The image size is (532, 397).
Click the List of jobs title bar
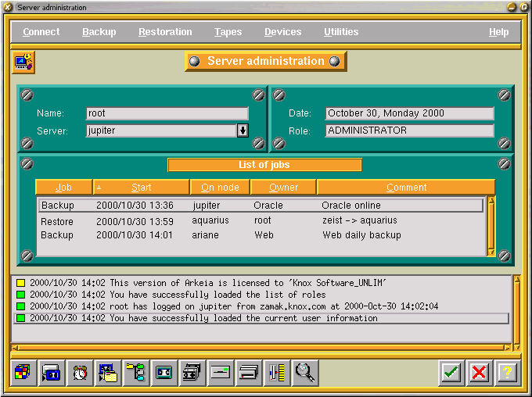point(264,165)
